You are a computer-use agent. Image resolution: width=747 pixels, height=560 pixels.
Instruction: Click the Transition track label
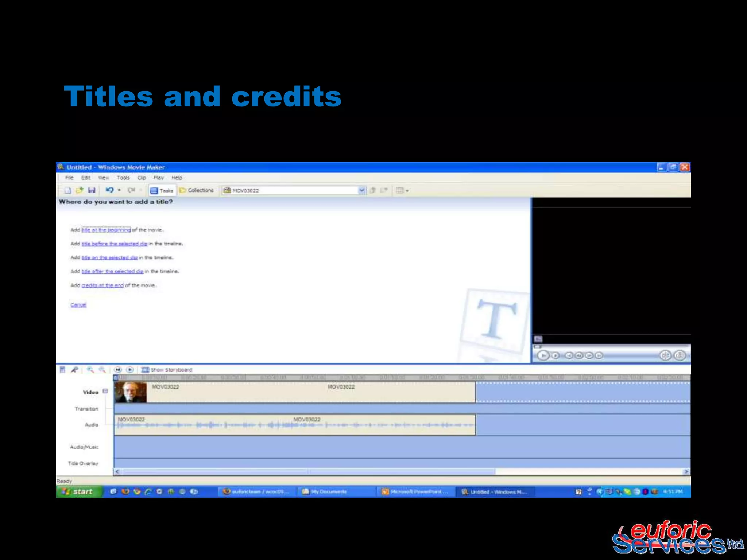coord(86,409)
